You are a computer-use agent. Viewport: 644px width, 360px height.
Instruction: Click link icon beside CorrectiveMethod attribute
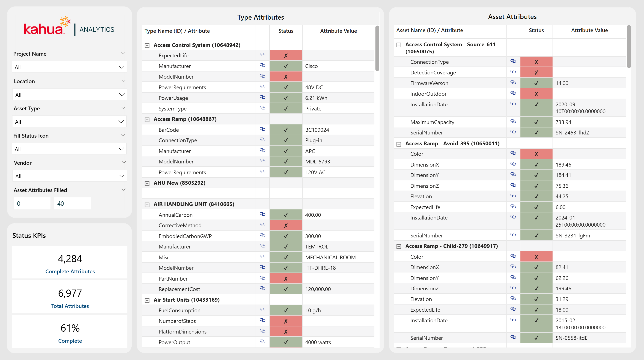(x=262, y=225)
